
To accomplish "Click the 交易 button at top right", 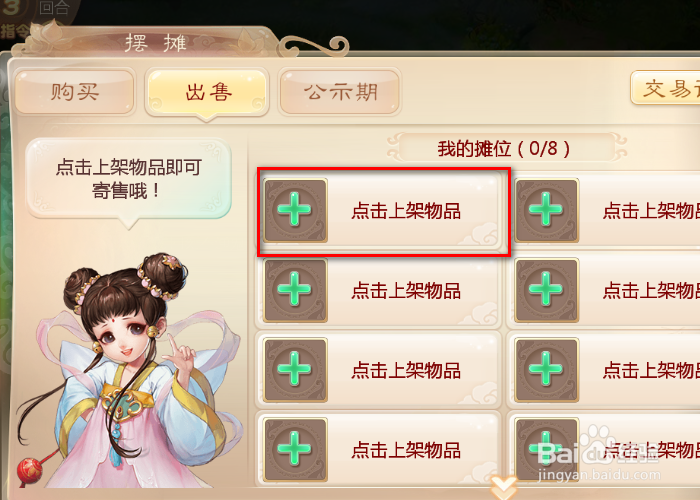I will (665, 88).
